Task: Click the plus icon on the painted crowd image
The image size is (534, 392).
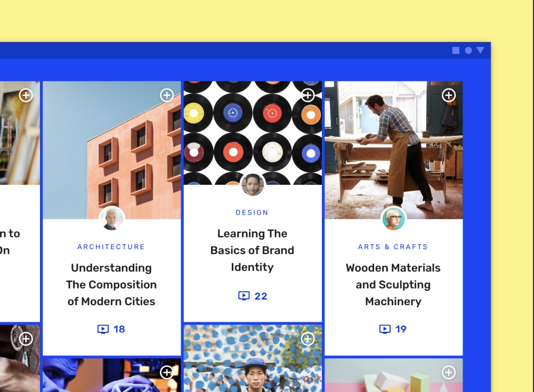Action: pyautogui.click(x=308, y=339)
